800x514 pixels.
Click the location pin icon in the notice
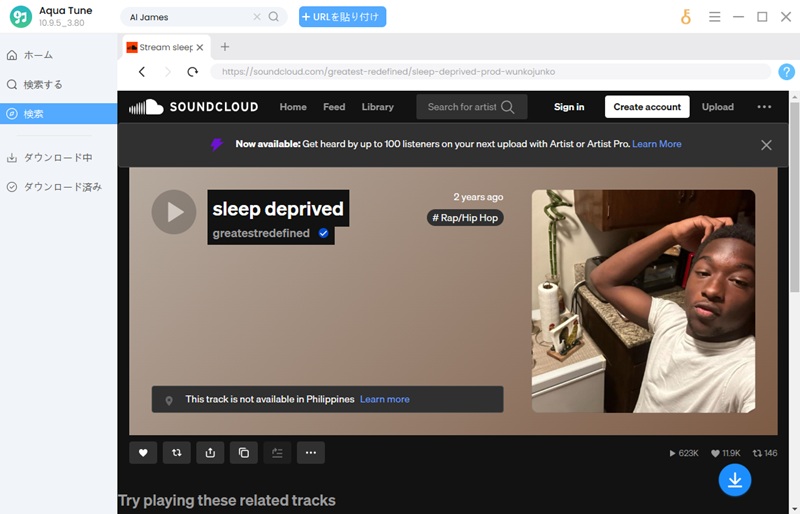tap(169, 401)
